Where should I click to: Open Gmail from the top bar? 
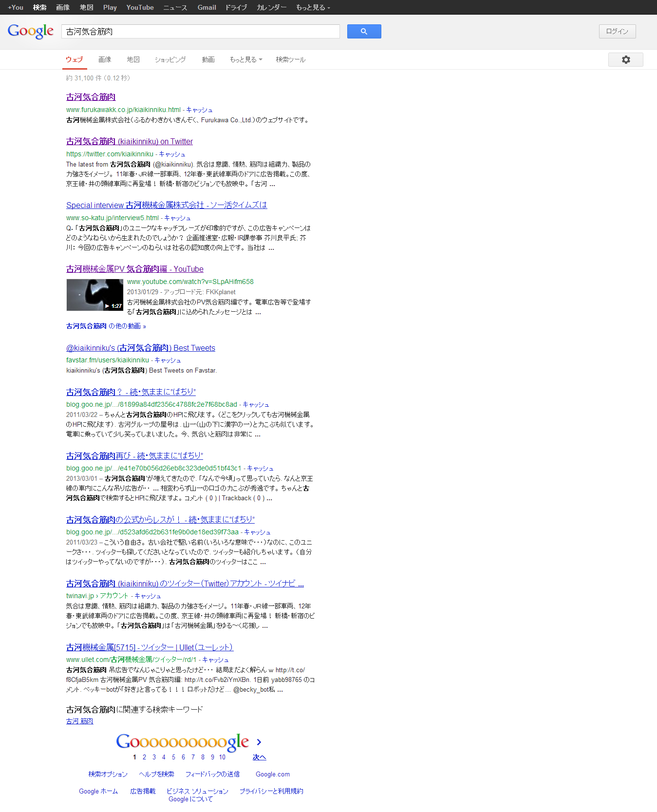(x=206, y=7)
